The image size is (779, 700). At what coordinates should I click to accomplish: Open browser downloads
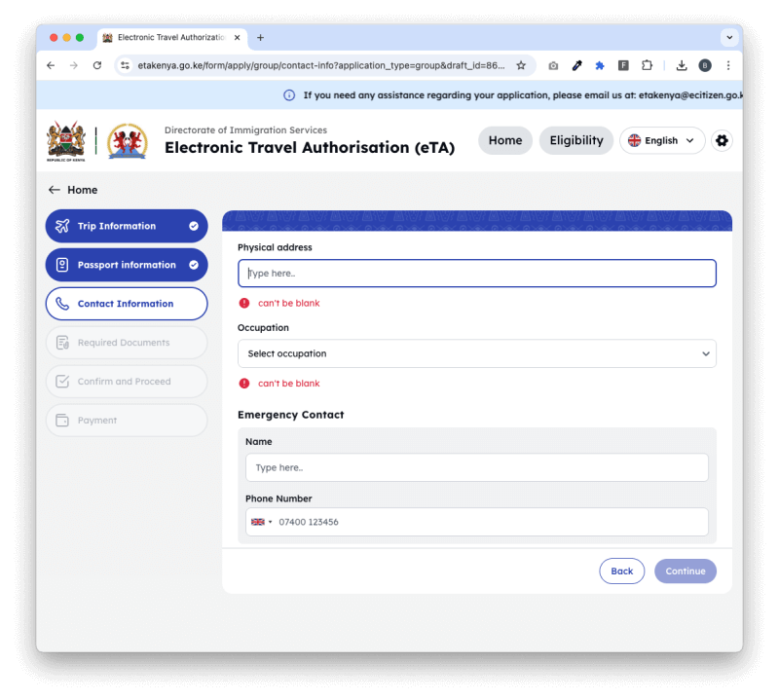point(682,65)
